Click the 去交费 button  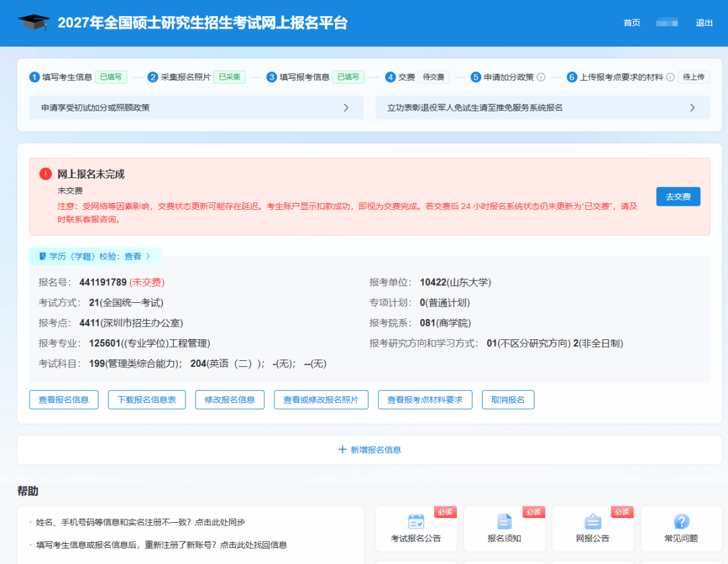678,196
